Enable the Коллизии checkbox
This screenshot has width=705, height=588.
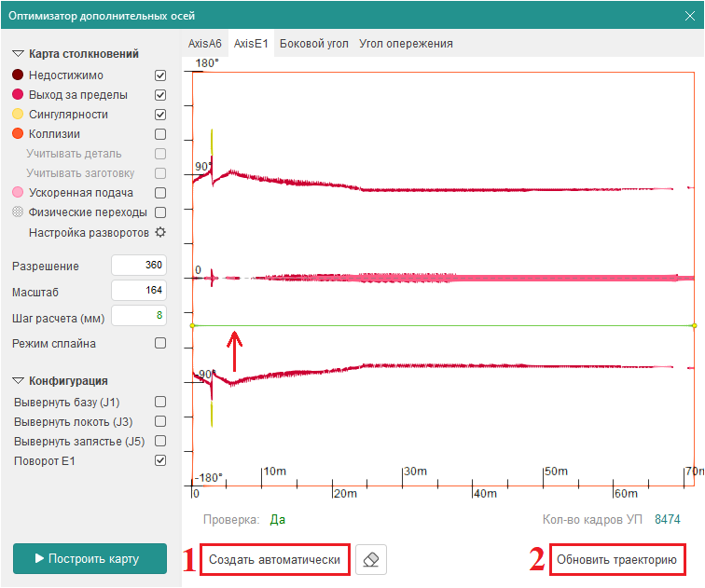(160, 134)
